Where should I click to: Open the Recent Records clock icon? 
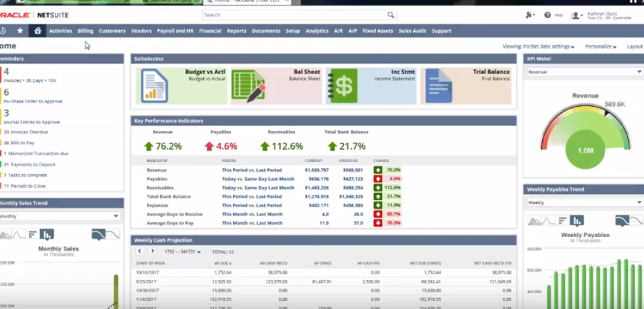3,30
